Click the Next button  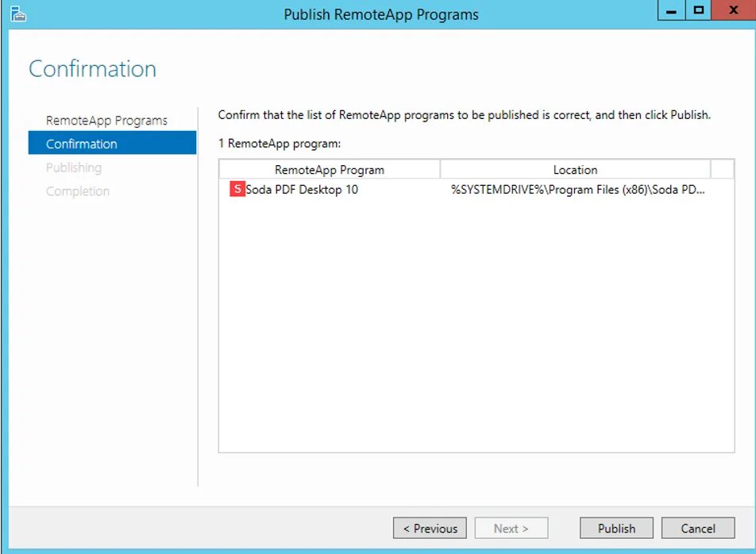coord(511,528)
